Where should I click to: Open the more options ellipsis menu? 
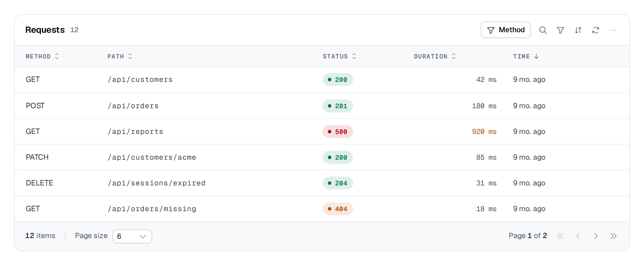[613, 30]
